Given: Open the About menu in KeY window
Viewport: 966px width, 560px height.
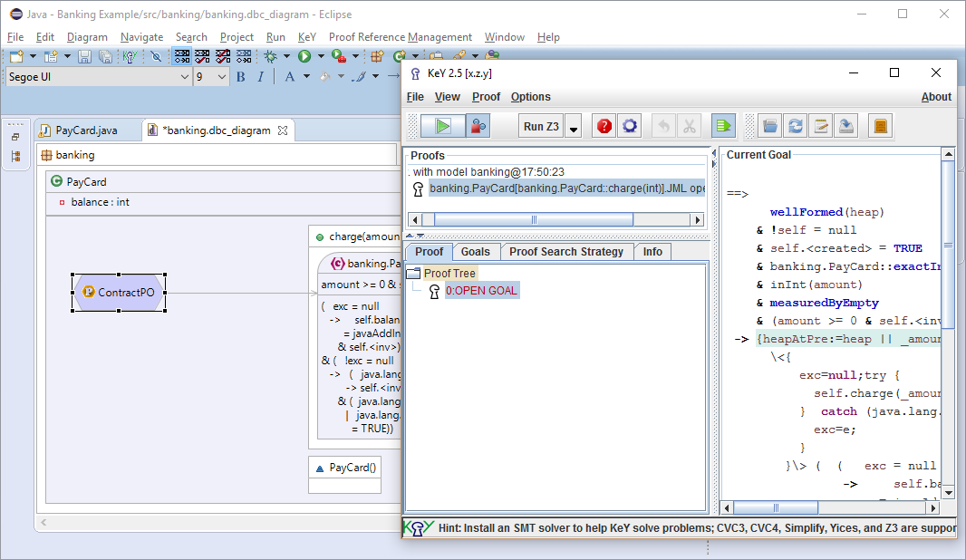Looking at the screenshot, I should tap(936, 97).
